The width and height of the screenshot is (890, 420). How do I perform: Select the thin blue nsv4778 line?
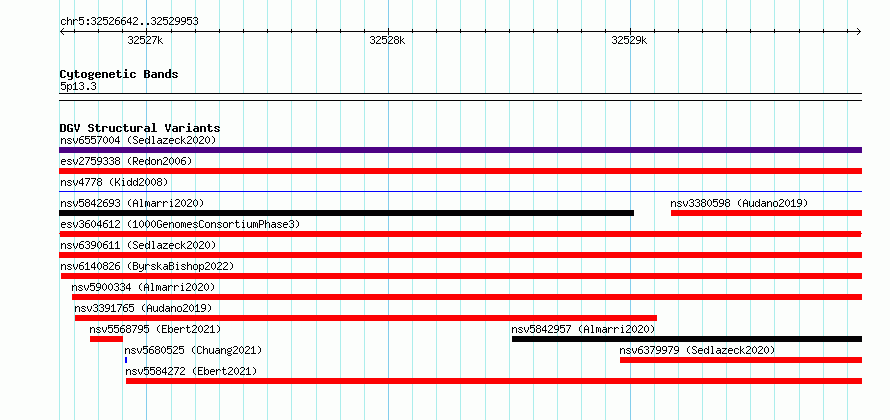tap(460, 192)
